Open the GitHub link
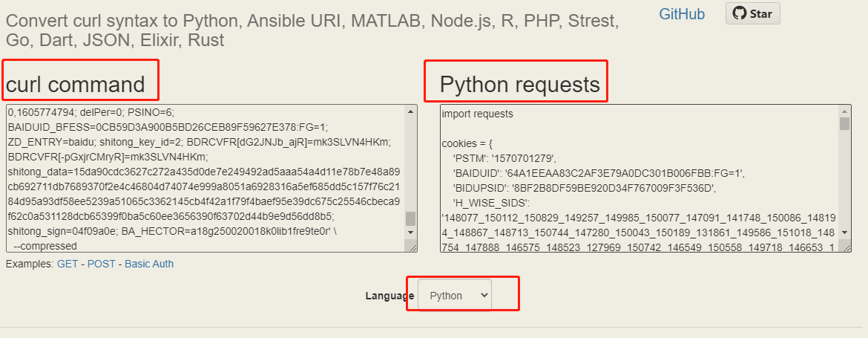Viewport: 868px width, 338px height. click(x=682, y=13)
